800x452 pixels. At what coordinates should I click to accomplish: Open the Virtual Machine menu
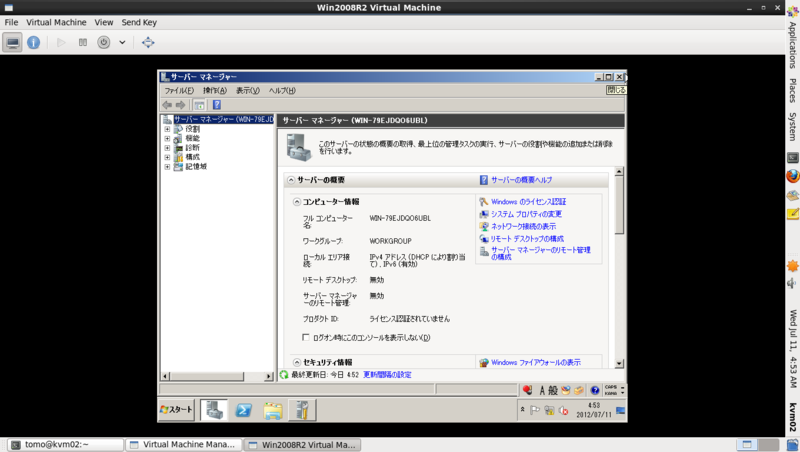(x=56, y=22)
